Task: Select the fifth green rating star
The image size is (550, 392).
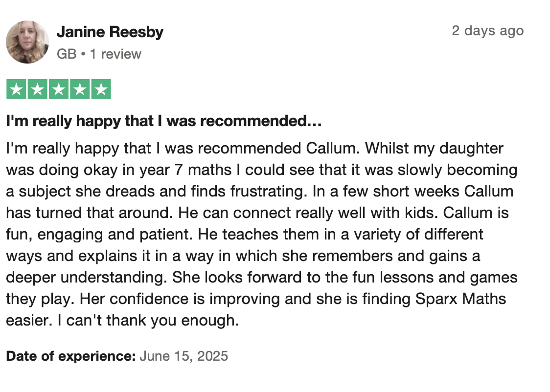Action: coord(101,89)
